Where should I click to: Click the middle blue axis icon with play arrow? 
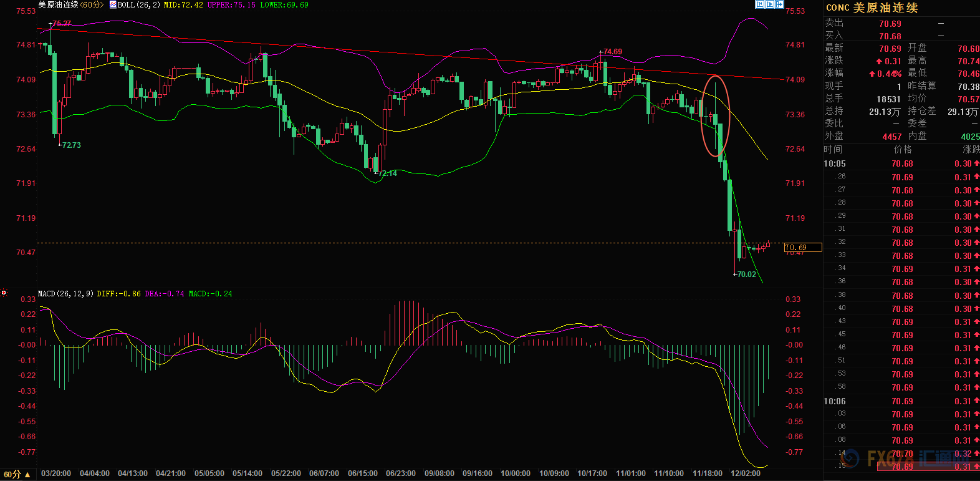pos(770,4)
